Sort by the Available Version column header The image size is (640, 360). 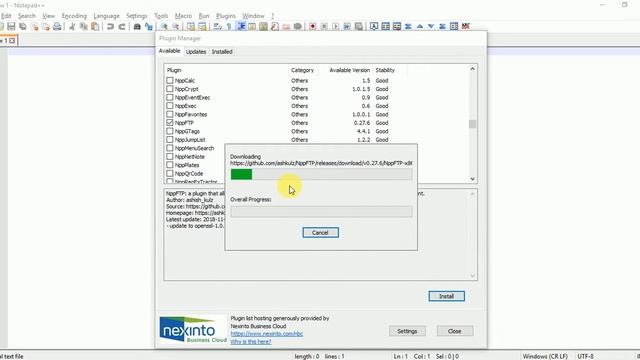[346, 70]
